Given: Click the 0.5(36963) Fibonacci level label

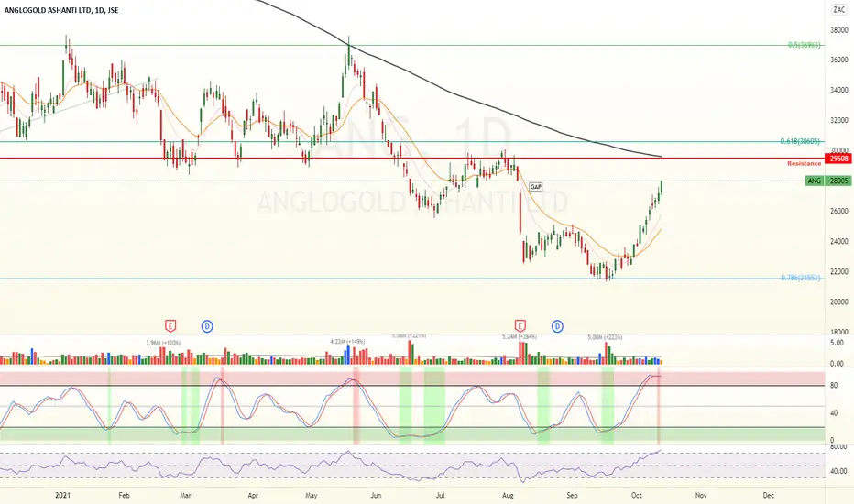Looking at the screenshot, I should [x=804, y=45].
